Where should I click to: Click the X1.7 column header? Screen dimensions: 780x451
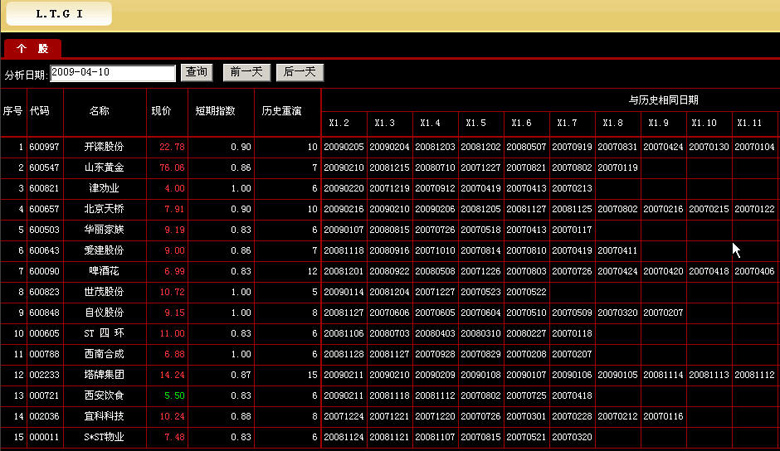[568, 123]
